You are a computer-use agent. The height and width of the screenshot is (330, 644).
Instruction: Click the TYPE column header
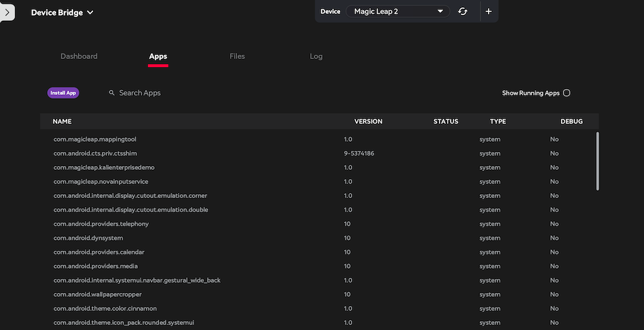497,121
